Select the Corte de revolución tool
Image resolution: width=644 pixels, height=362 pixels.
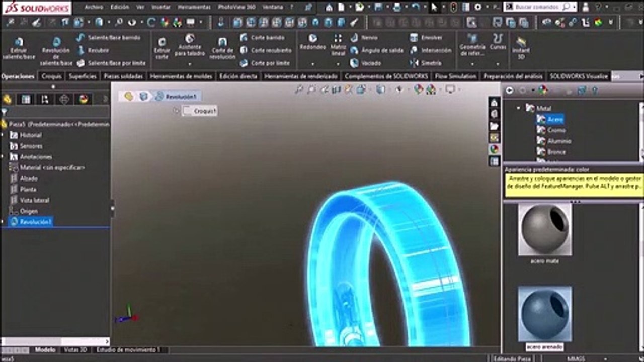tap(222, 49)
